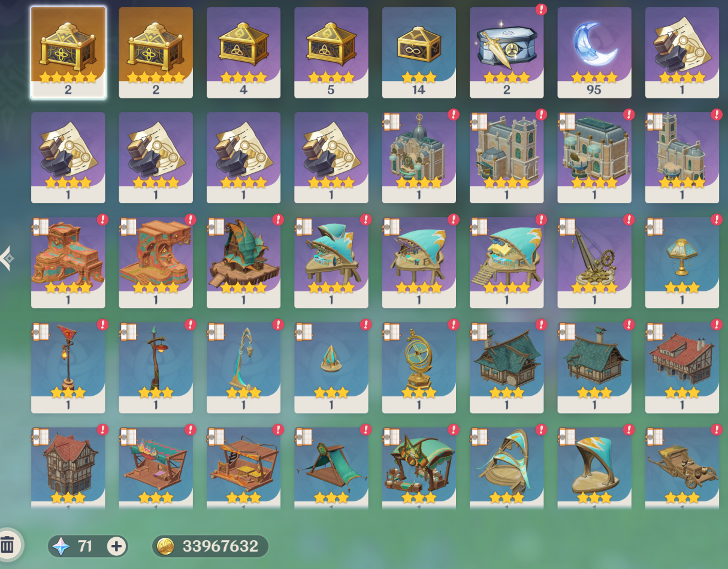Select the crane machine blueprint item

point(594,263)
